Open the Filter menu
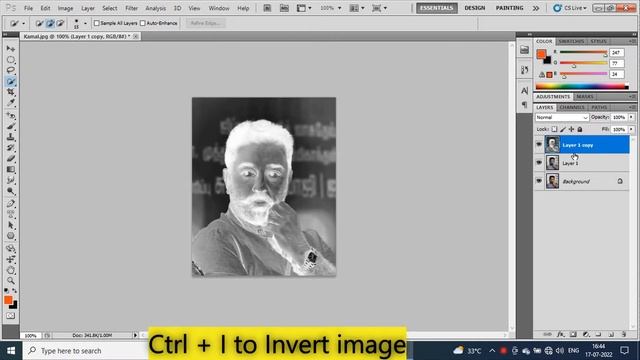640x360 pixels. 131,8
